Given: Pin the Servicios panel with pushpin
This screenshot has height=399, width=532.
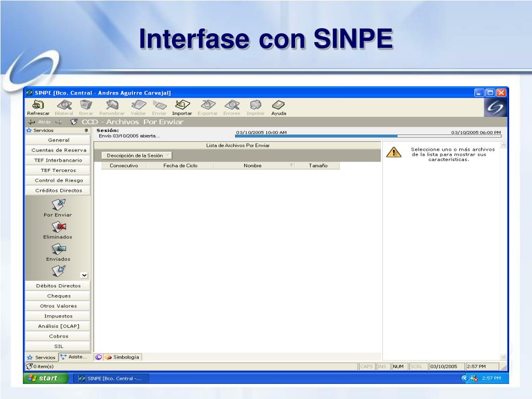Looking at the screenshot, I should point(86,130).
